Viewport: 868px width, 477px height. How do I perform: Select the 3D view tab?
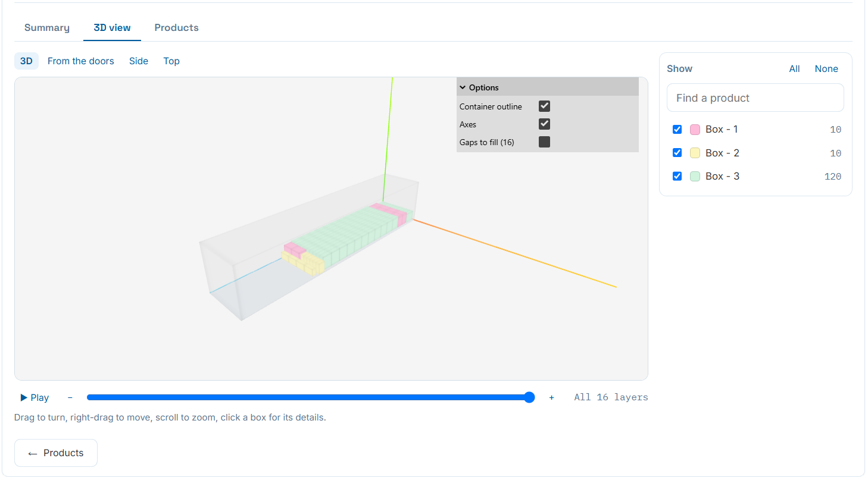(x=112, y=27)
